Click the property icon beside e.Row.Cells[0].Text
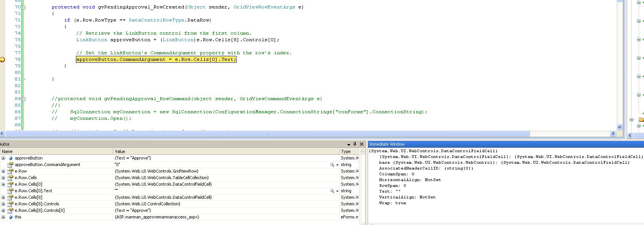Viewport: 644px width, 225px height. [x=11, y=191]
